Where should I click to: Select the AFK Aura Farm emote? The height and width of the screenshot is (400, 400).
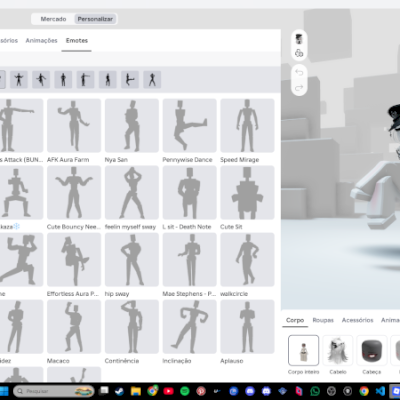(x=74, y=125)
